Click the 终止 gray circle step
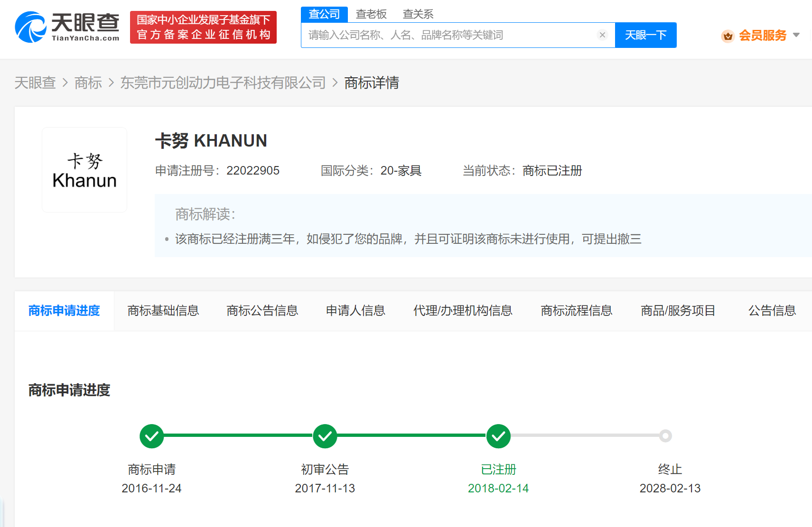 pyautogui.click(x=665, y=436)
